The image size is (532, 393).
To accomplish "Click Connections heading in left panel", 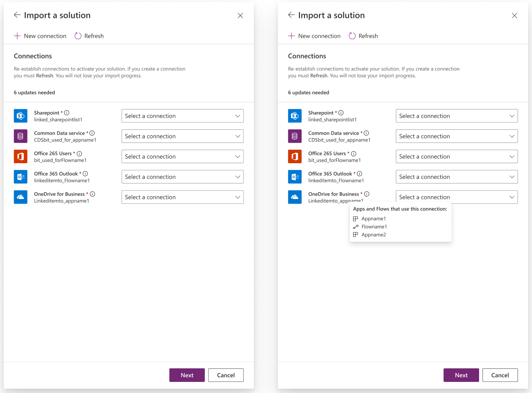I will (x=33, y=56).
